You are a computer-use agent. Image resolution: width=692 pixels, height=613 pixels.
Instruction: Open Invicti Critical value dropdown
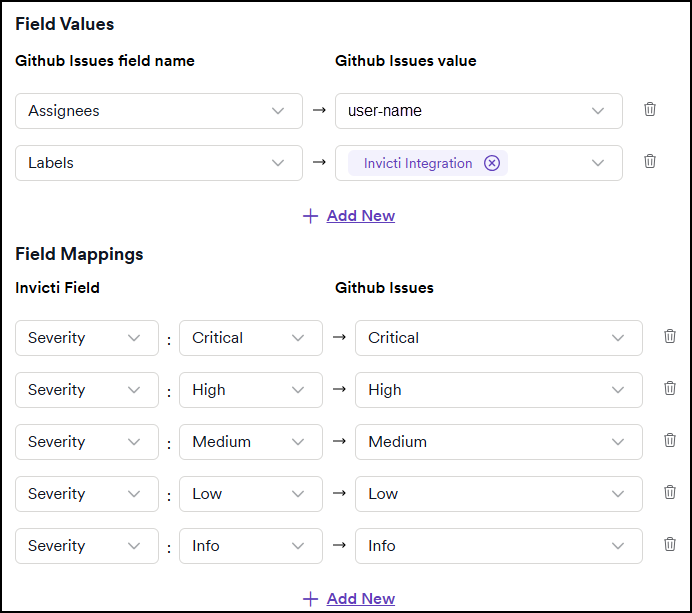coord(251,338)
